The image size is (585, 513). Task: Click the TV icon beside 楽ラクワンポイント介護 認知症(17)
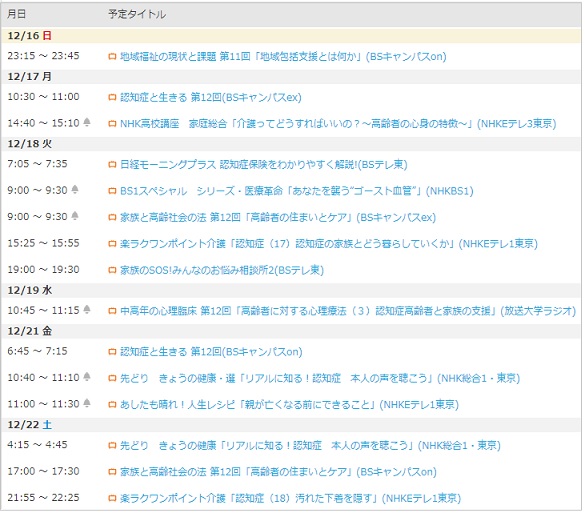coord(112,244)
